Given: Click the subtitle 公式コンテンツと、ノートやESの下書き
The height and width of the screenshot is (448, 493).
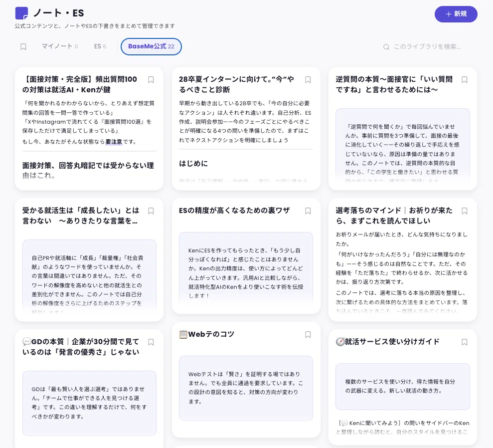Looking at the screenshot, I should [x=95, y=26].
